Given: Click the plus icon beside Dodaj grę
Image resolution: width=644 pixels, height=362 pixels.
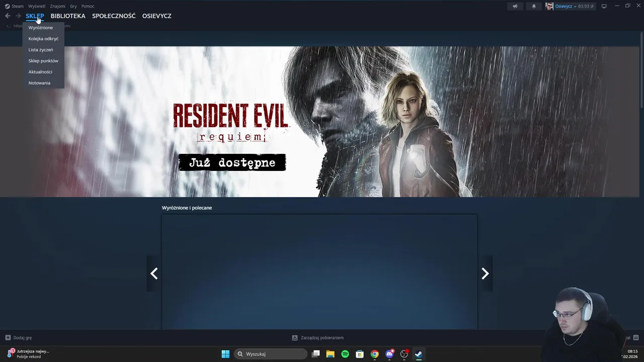Looking at the screenshot, I should tap(8, 338).
